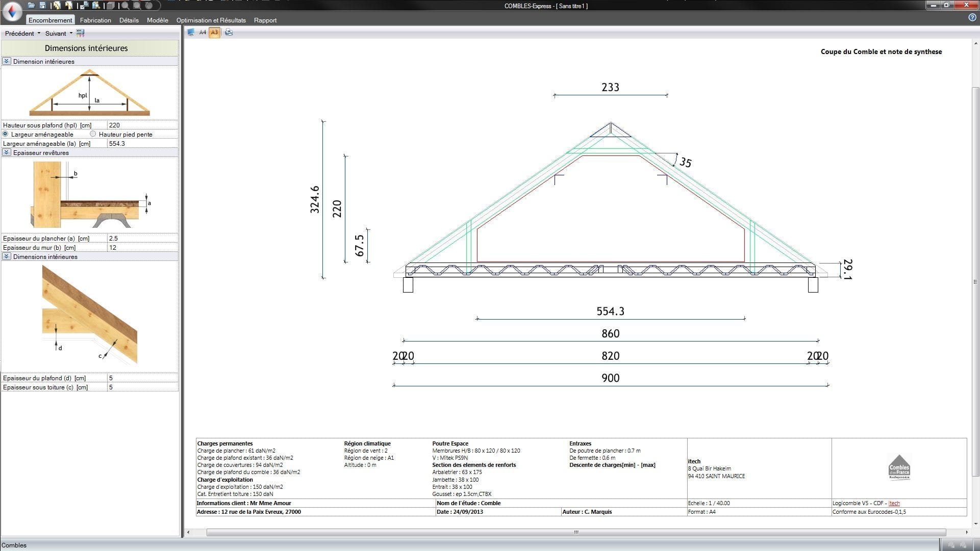Select the A3 page format button
Image resolution: width=980 pixels, height=551 pixels.
[x=214, y=32]
